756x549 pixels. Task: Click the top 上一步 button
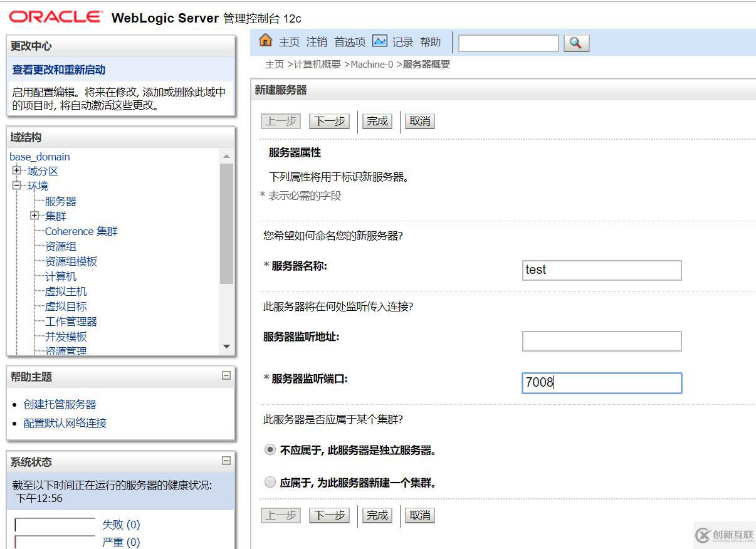281,121
